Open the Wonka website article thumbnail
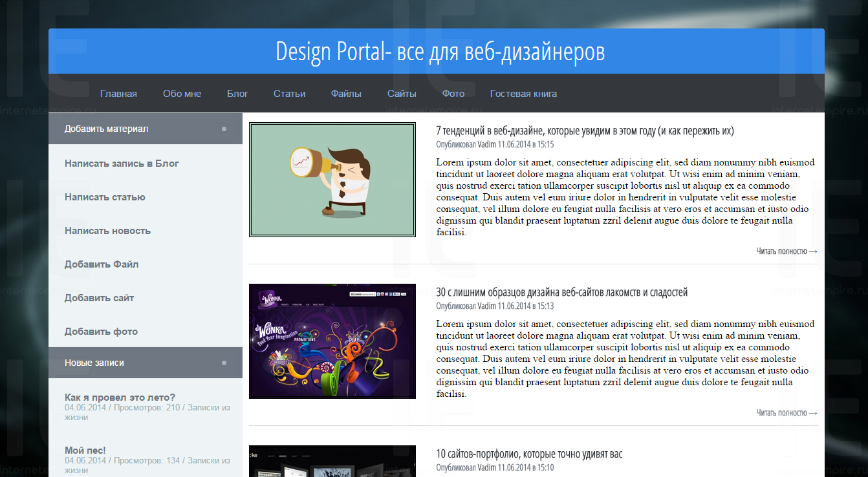The width and height of the screenshot is (868, 477). point(332,341)
